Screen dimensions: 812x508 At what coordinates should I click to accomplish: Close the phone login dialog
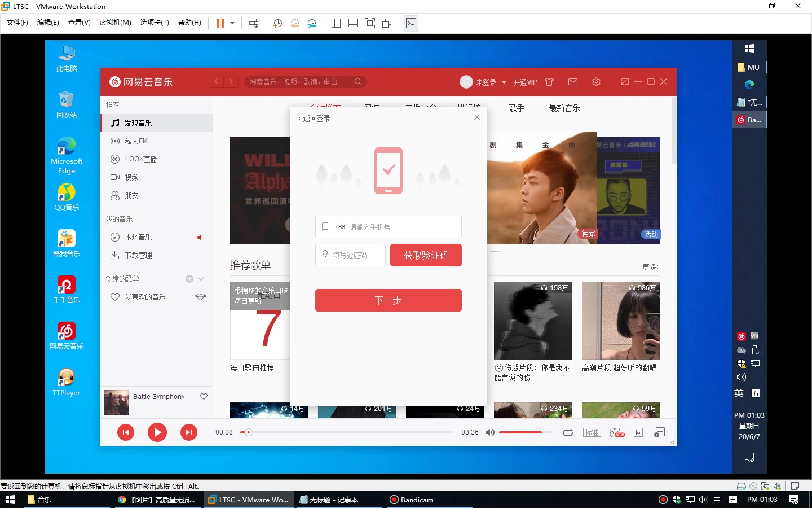(477, 117)
